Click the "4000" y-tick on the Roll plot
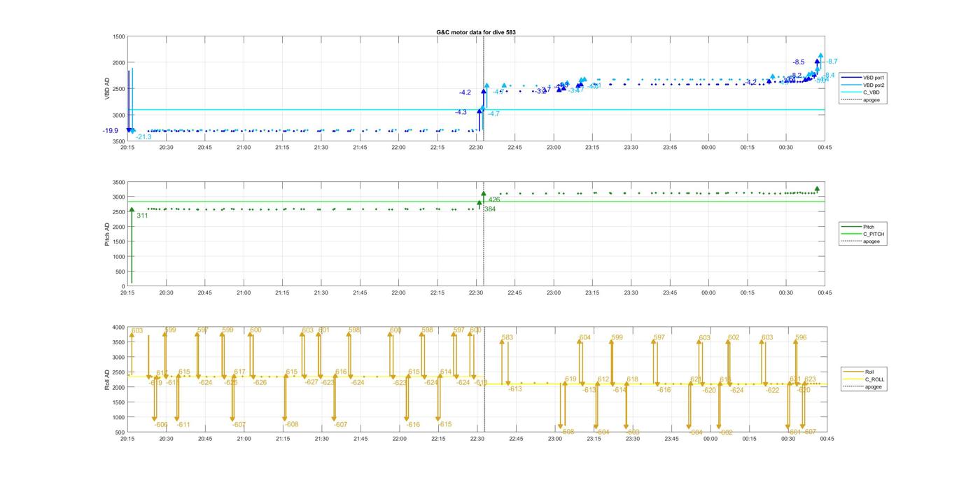Image resolution: width=980 pixels, height=485 pixels. pyautogui.click(x=119, y=328)
